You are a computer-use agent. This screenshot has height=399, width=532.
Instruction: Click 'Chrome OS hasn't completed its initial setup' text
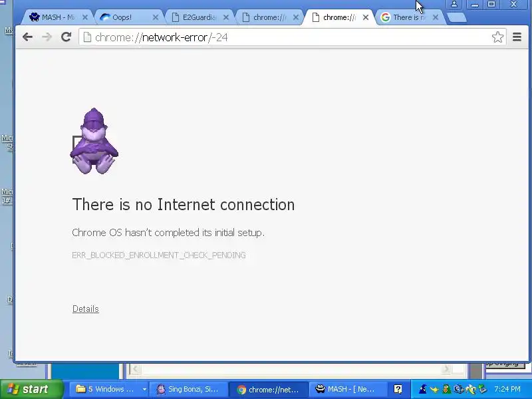coord(168,233)
